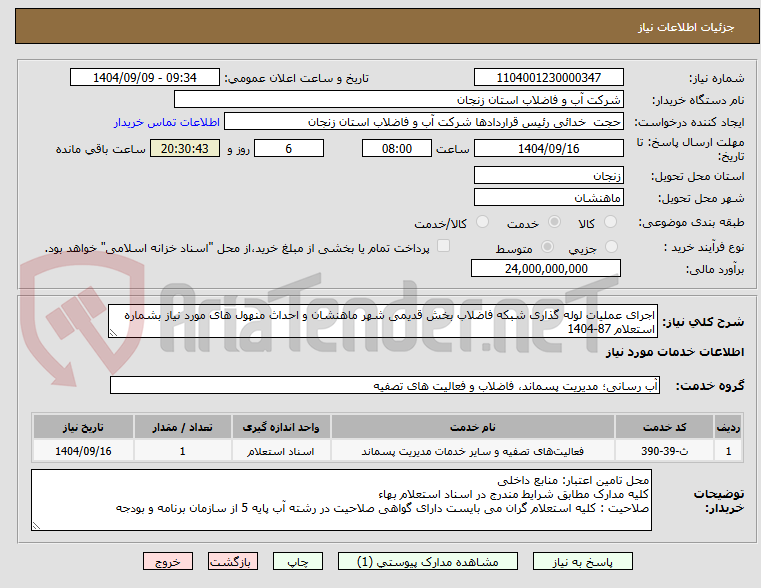Open اطلاعات تماس خریدار link
761x588 pixels.
click(167, 122)
